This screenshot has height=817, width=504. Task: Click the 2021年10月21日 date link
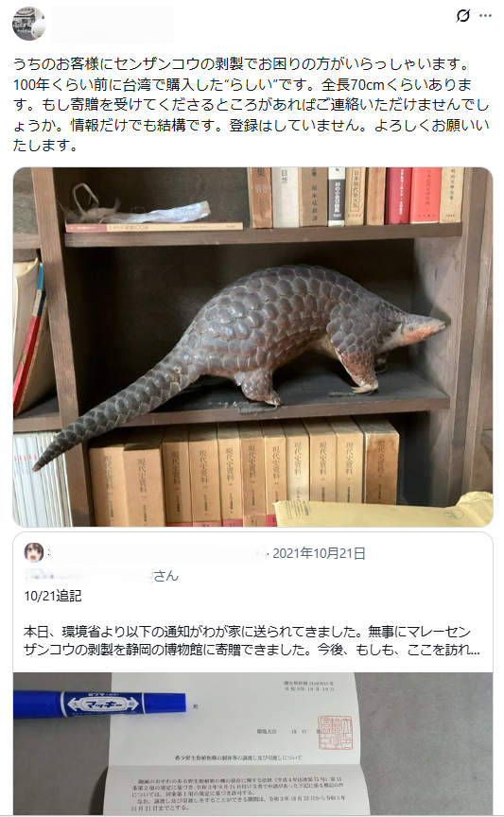(x=319, y=553)
